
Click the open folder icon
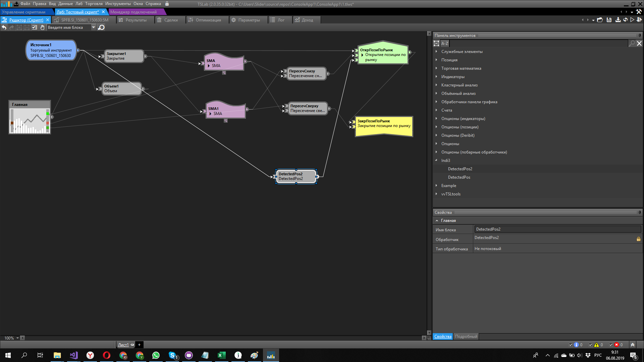point(600,20)
